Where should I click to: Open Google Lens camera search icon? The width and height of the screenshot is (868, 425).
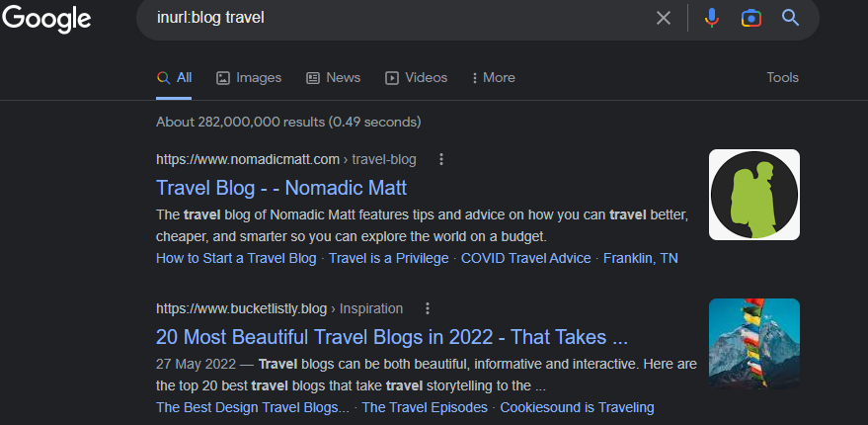click(x=751, y=19)
